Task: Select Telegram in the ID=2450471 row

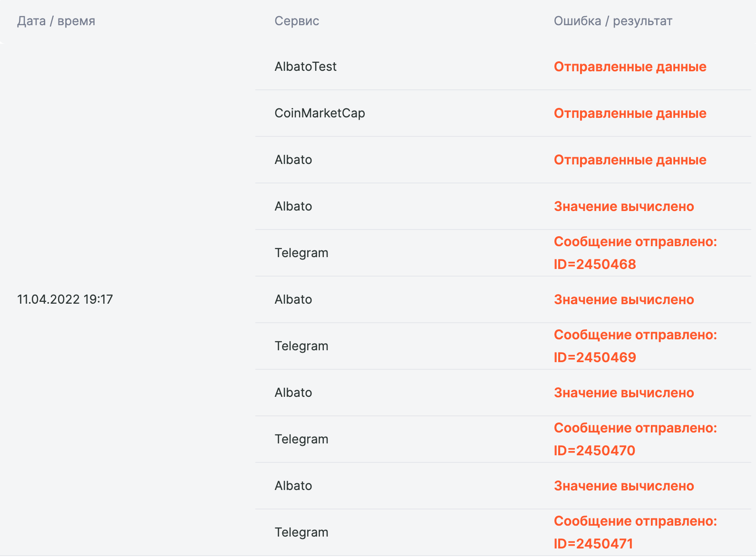Action: pos(301,532)
